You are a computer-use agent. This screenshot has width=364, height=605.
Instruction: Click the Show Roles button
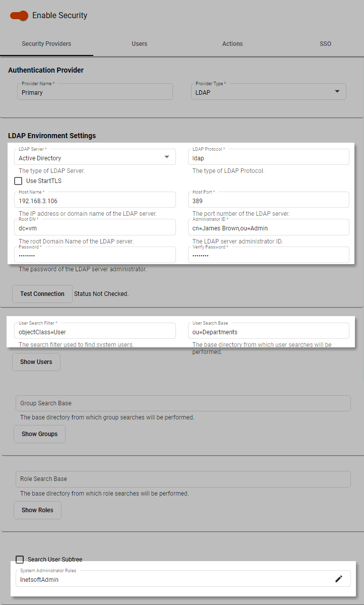(37, 510)
